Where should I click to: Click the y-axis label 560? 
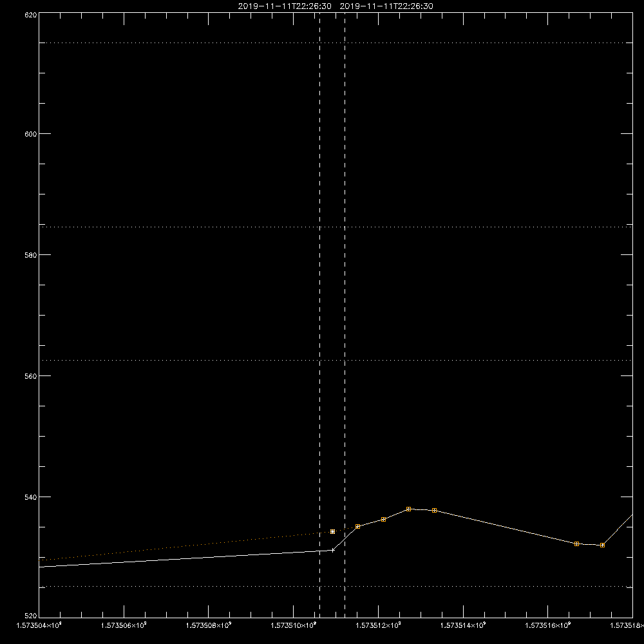pos(31,376)
